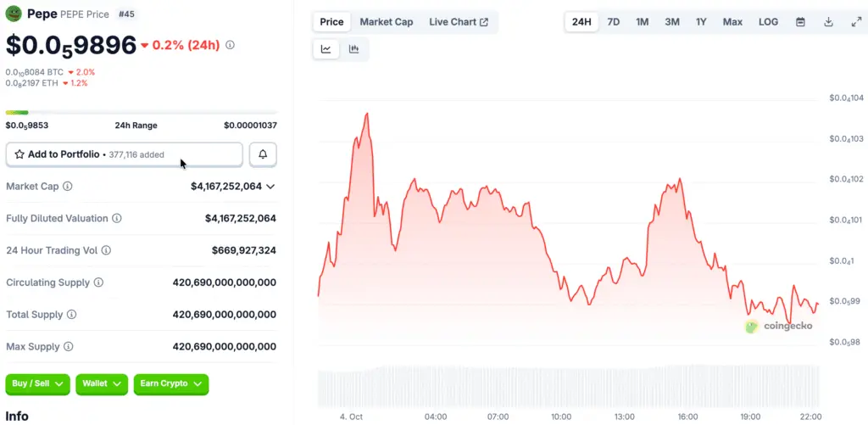Image resolution: width=868 pixels, height=425 pixels.
Task: Open the Wallet dropdown
Action: 102,384
